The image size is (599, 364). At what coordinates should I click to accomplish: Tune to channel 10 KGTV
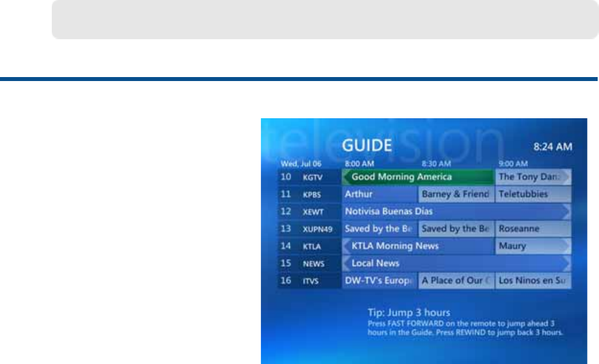click(309, 177)
